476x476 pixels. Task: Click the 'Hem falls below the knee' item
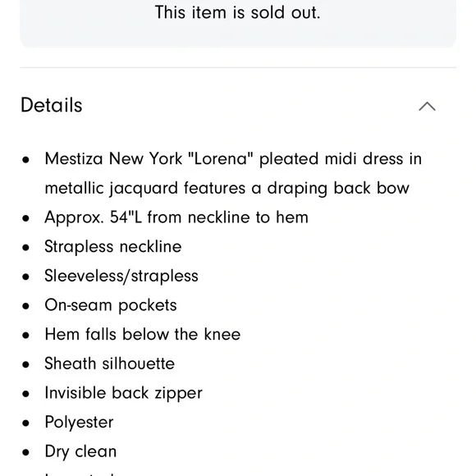[143, 334]
